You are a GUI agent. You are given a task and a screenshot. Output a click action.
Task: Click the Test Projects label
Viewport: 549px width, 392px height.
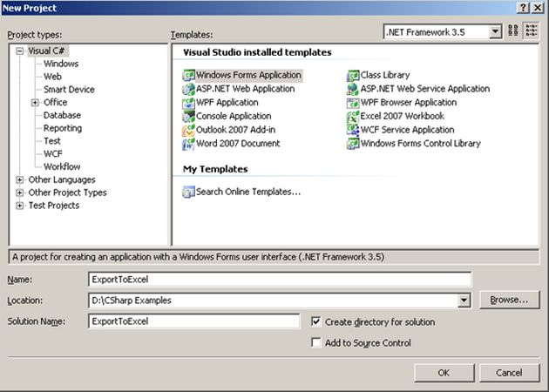(54, 206)
